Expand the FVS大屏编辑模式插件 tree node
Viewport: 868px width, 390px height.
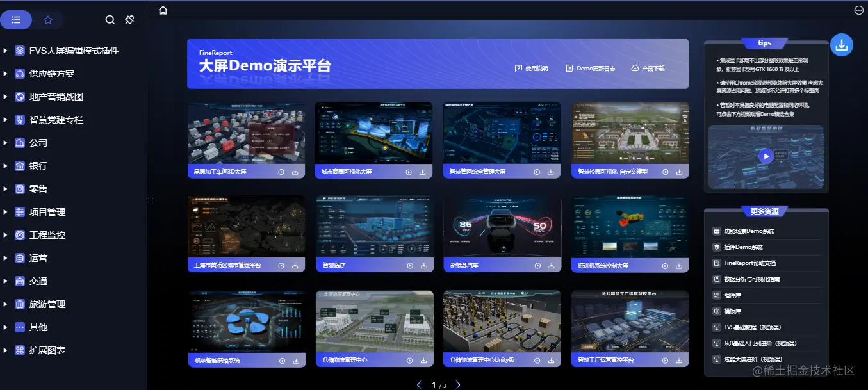coord(5,51)
